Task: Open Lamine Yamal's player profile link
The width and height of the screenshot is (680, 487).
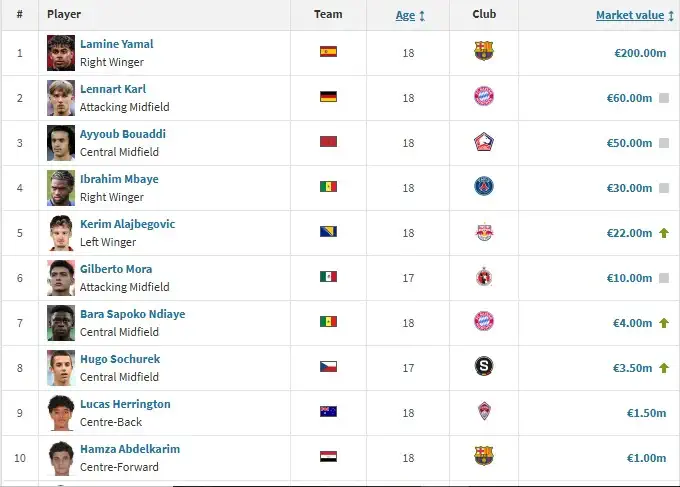Action: tap(117, 44)
